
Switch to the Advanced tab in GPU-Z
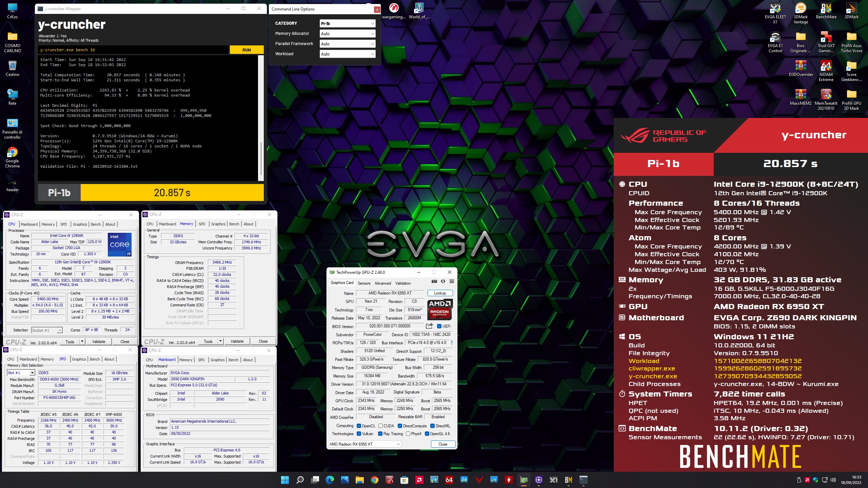(x=383, y=283)
